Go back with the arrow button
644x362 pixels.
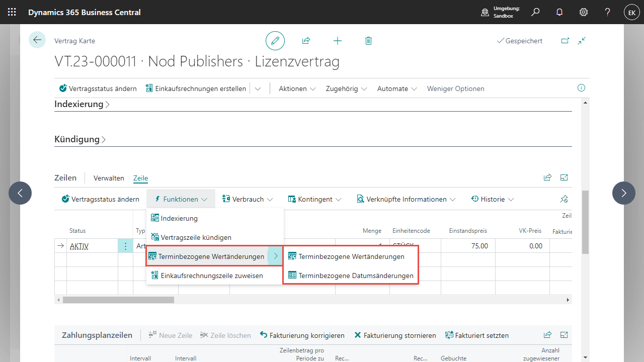(x=37, y=40)
